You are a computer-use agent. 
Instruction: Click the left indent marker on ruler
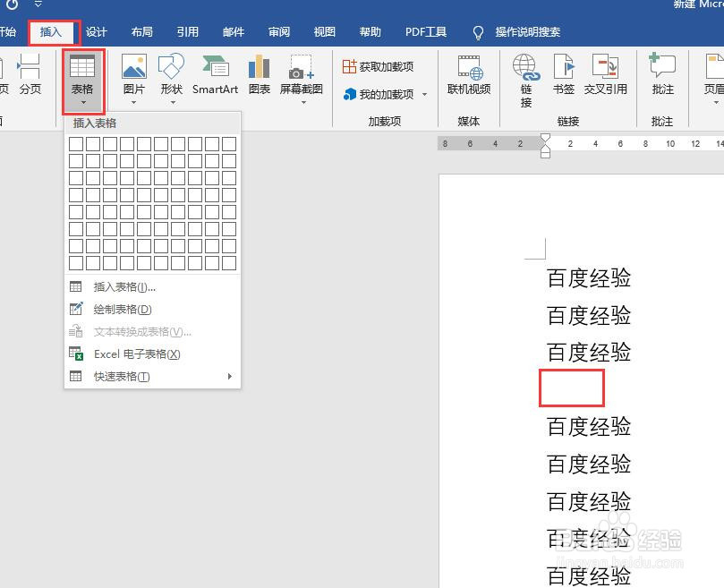click(x=545, y=153)
